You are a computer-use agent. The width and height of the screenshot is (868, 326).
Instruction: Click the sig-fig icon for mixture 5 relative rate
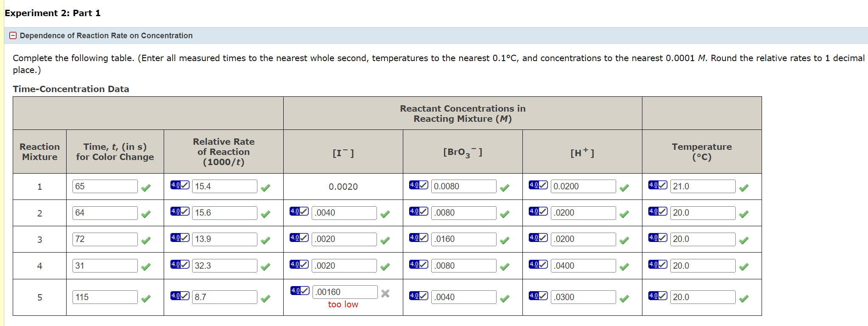180,296
